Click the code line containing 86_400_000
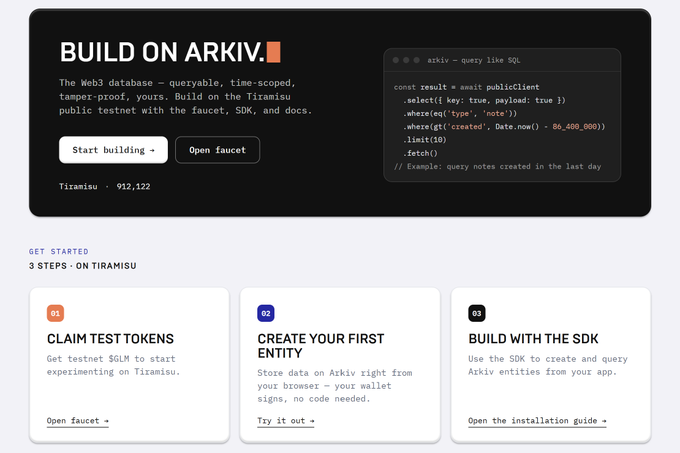Viewport: 680px width, 453px height. [504, 127]
